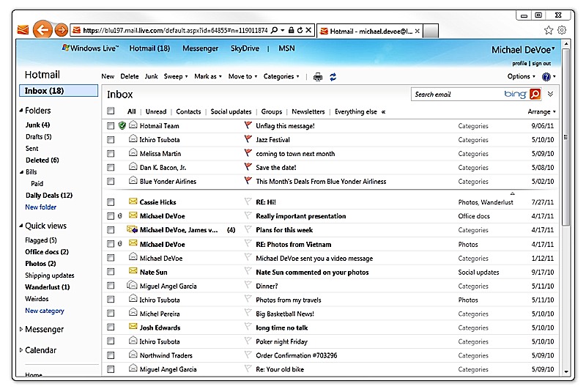586x392 pixels.
Task: Open browser tools gear icon
Action: tap(562, 30)
